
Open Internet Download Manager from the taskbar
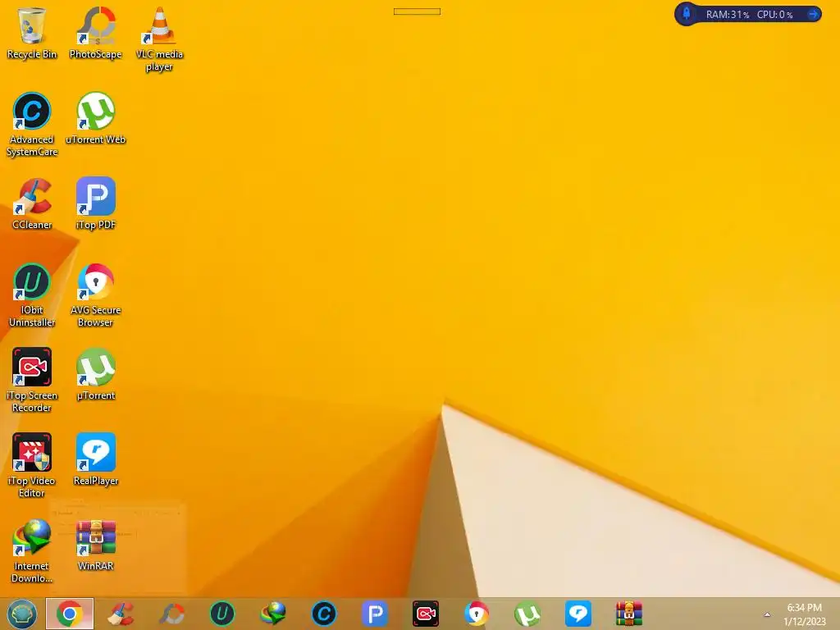273,614
